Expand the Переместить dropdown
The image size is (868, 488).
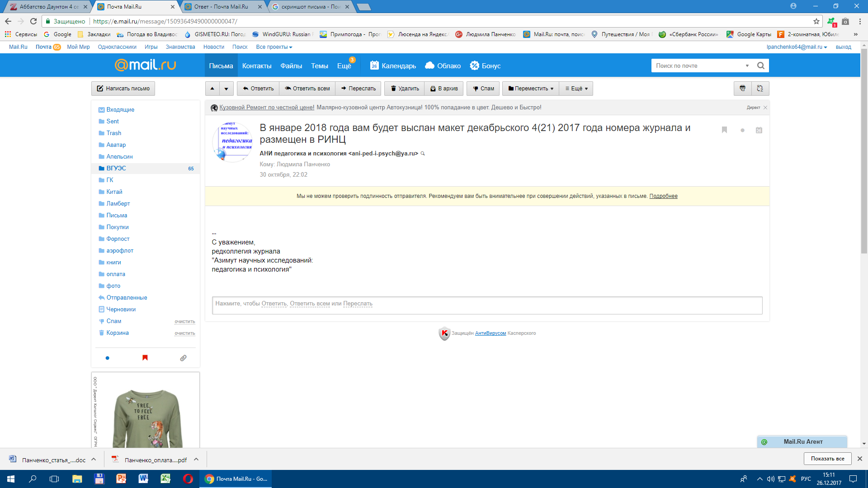pyautogui.click(x=531, y=89)
